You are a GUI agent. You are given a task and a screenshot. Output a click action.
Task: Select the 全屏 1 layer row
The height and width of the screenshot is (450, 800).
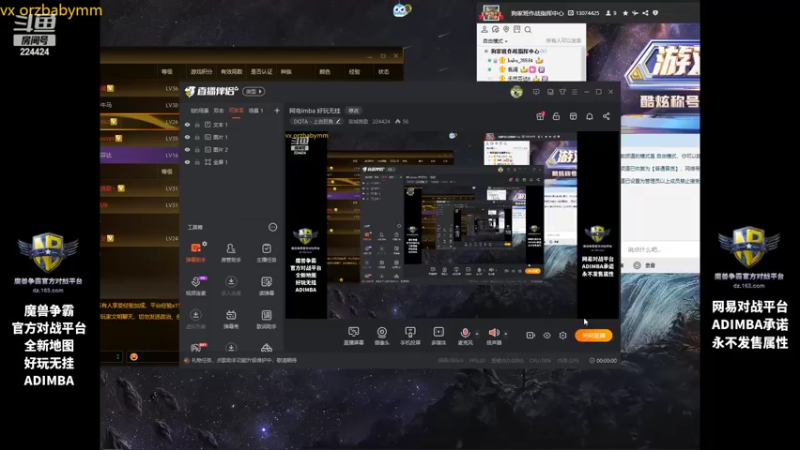click(232, 162)
